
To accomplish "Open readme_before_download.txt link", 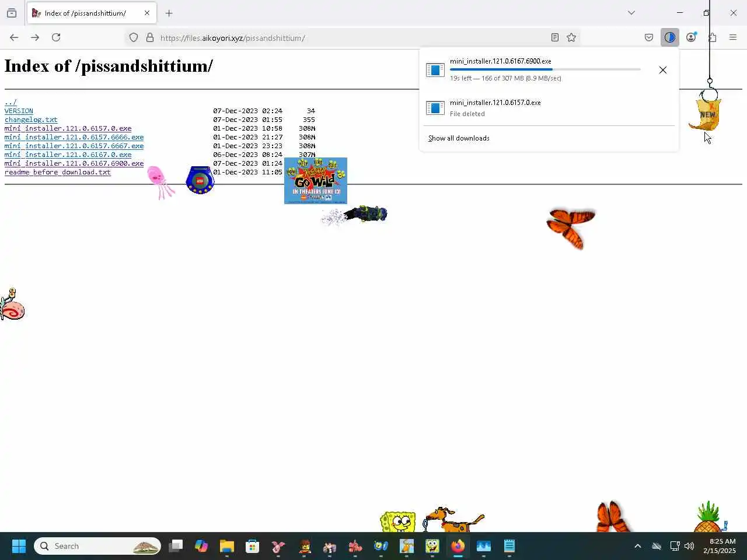I will point(58,172).
